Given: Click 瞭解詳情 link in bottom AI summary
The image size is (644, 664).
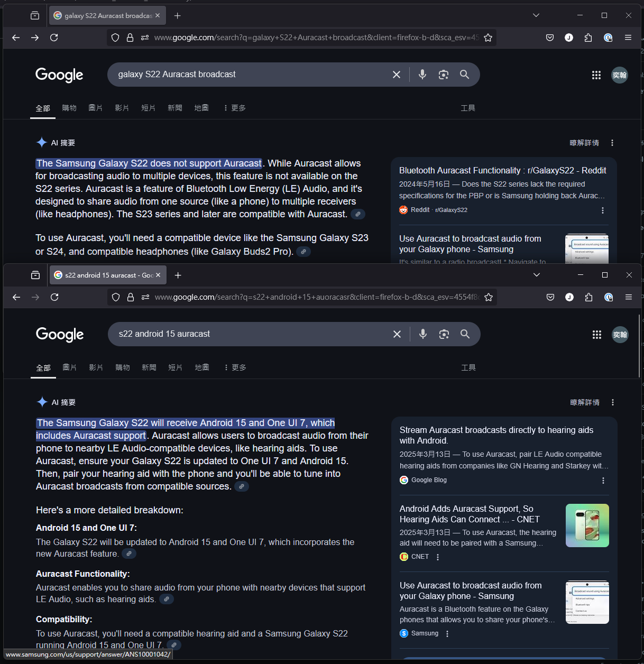Looking at the screenshot, I should [x=585, y=402].
